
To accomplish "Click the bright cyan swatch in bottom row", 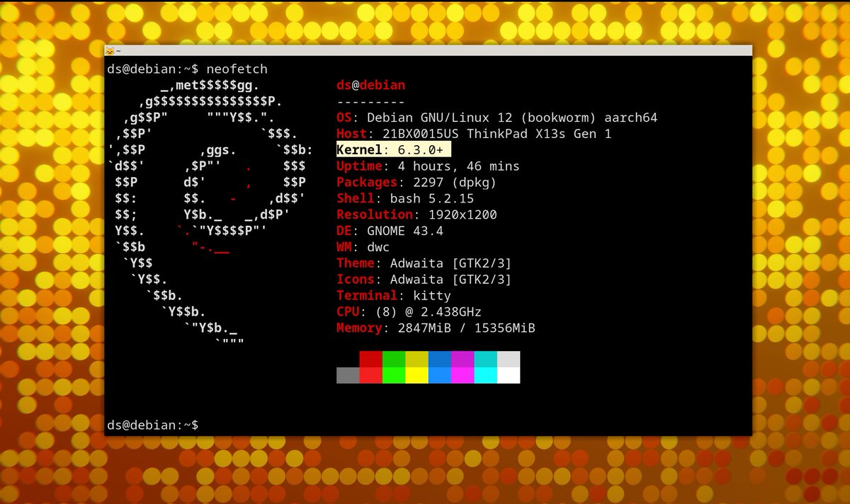I will [x=486, y=375].
